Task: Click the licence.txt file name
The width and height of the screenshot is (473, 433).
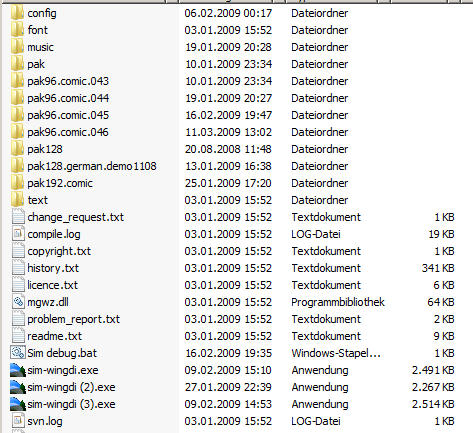Action: click(53, 285)
